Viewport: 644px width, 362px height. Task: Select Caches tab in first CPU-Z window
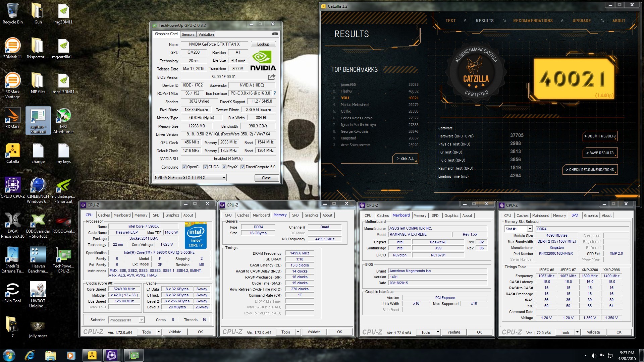[x=104, y=215]
